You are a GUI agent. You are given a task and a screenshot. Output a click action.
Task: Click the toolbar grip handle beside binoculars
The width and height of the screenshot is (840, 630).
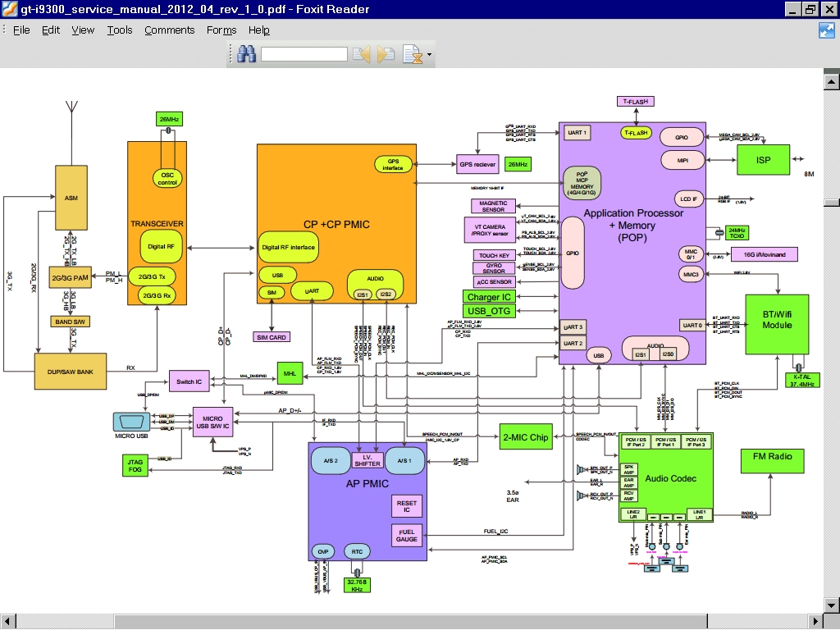(x=231, y=54)
